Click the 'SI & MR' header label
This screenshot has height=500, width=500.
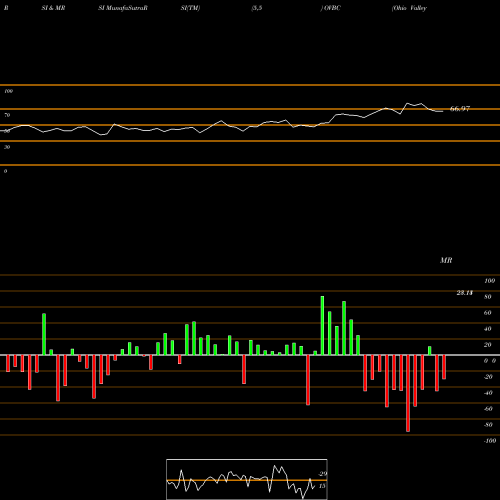click(x=53, y=8)
